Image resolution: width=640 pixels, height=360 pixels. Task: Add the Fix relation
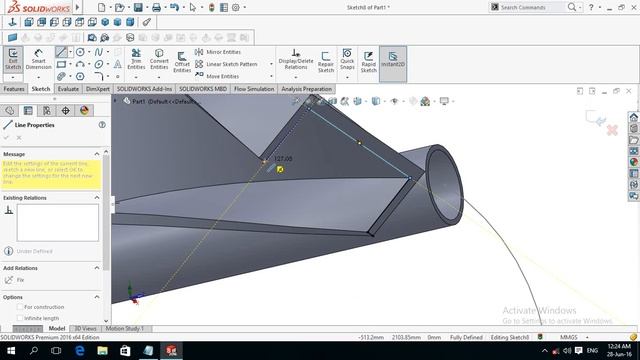pos(15,280)
